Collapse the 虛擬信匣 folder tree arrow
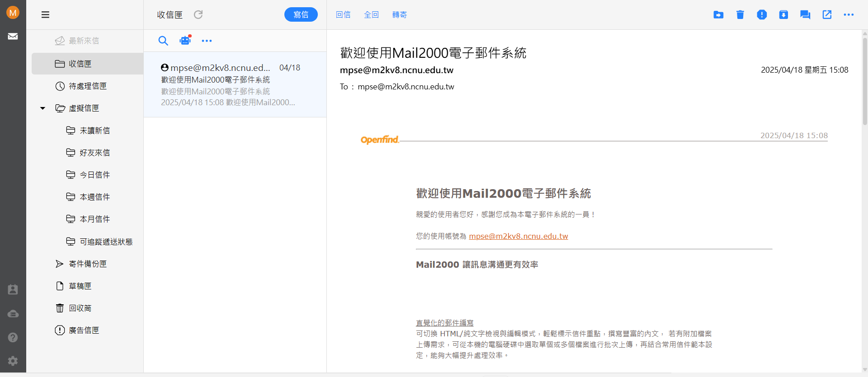The width and height of the screenshot is (868, 377). pyautogui.click(x=42, y=108)
